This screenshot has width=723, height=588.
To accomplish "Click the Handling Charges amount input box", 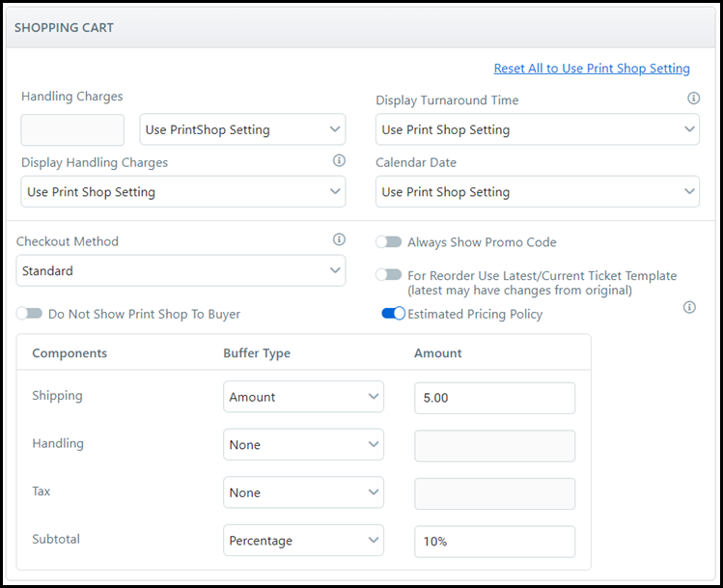I will click(72, 129).
